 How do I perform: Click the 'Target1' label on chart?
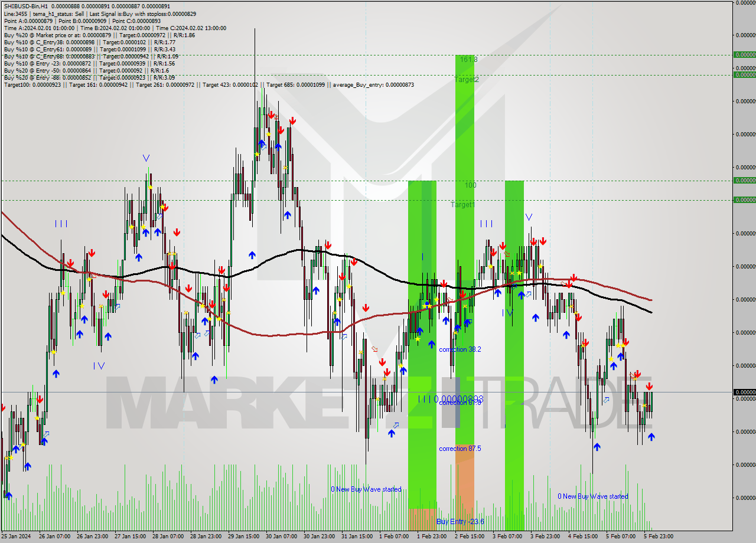(x=462, y=204)
